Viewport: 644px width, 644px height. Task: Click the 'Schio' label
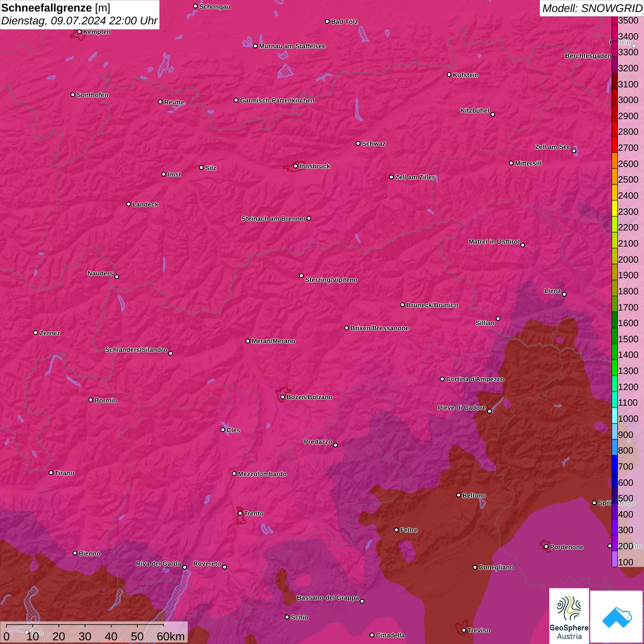299,617
